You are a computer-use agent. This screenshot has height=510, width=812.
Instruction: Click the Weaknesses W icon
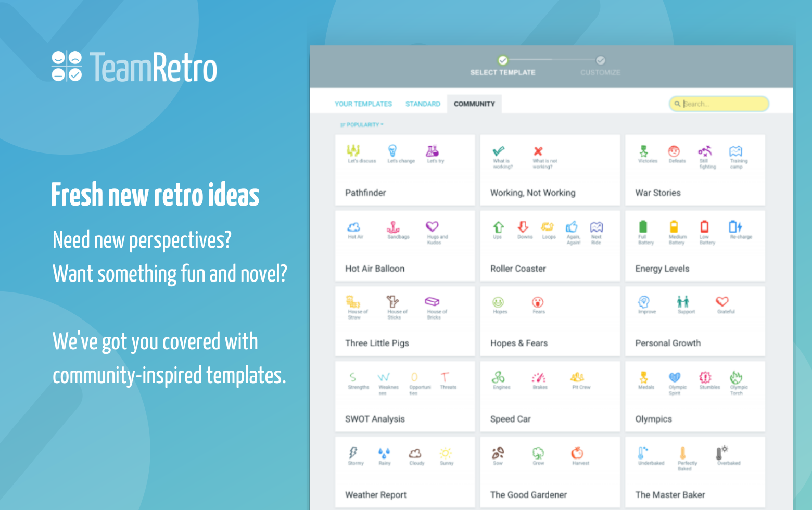point(384,377)
